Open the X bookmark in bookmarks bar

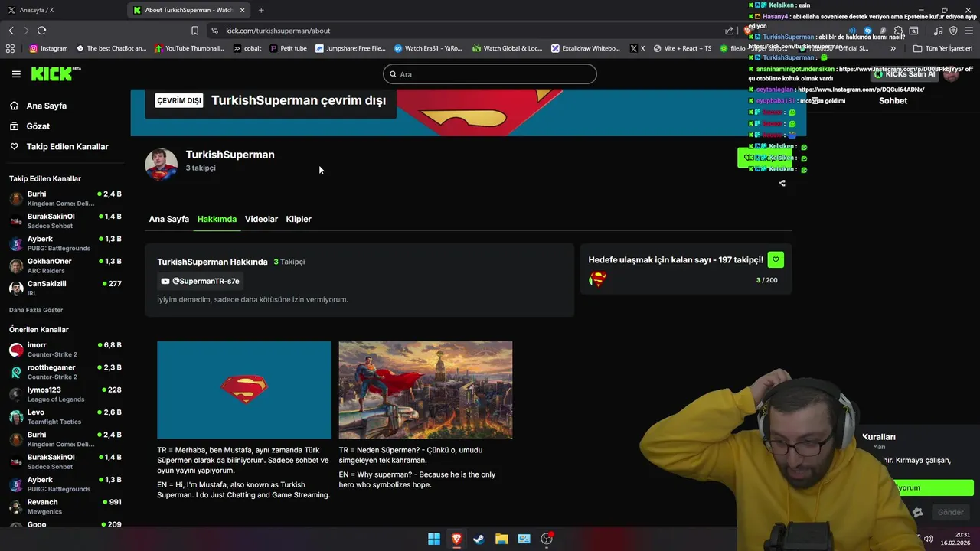[x=637, y=48]
